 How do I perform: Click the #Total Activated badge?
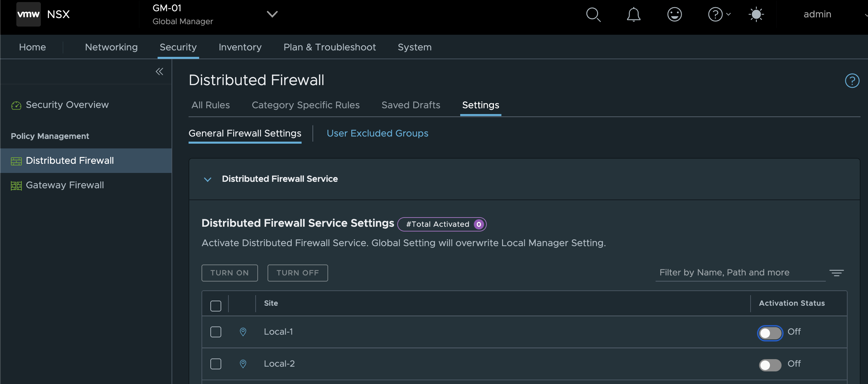[442, 224]
